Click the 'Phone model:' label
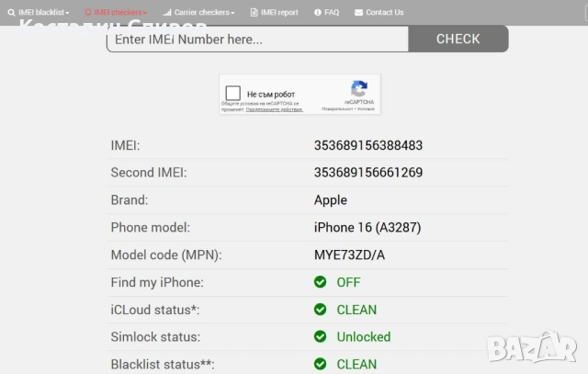588x374 pixels. [x=150, y=227]
